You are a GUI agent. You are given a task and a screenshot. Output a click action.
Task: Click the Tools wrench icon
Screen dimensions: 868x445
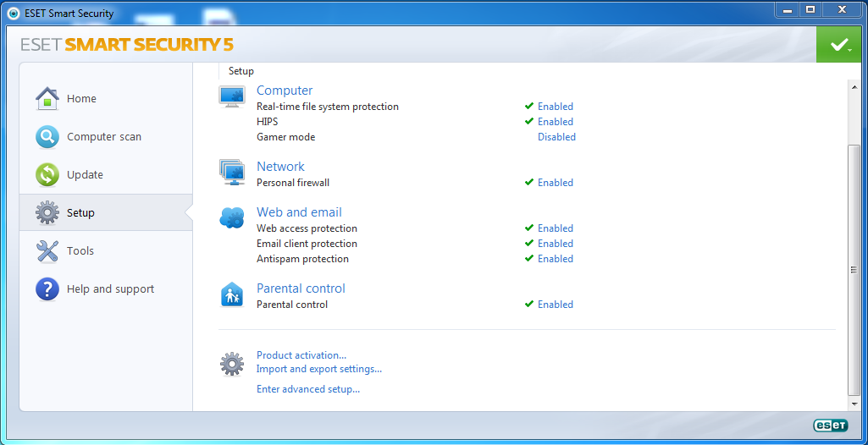47,251
